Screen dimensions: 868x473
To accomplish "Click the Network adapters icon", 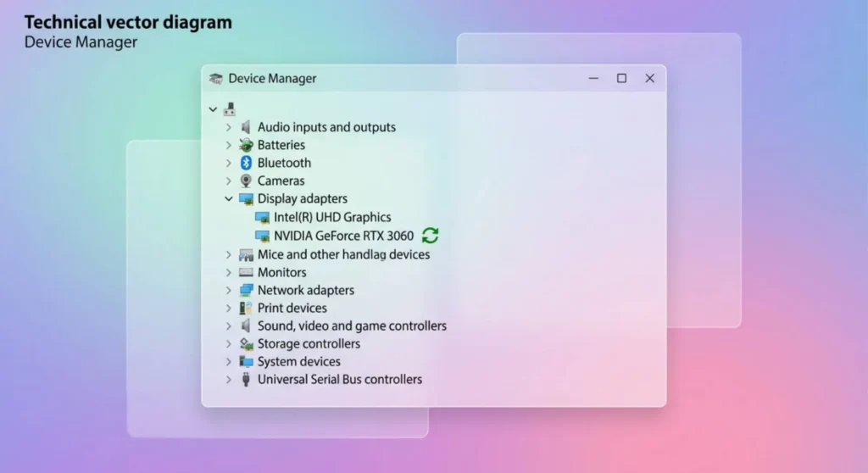I will (246, 290).
